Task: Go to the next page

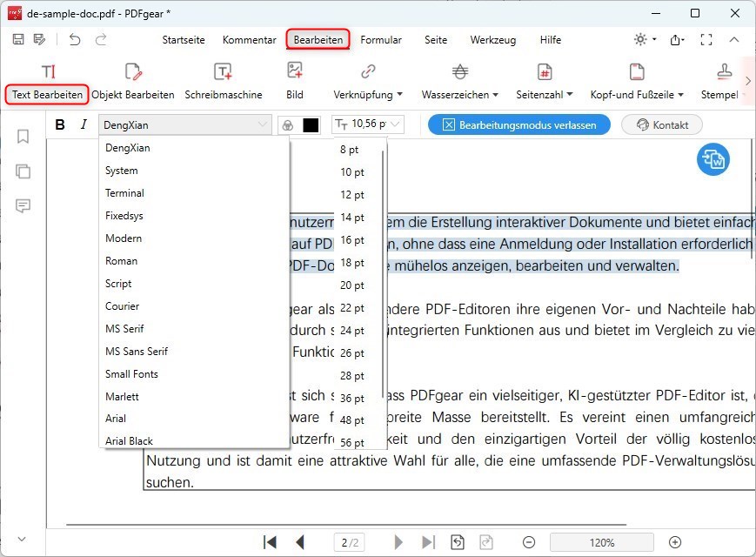Action: [x=398, y=542]
